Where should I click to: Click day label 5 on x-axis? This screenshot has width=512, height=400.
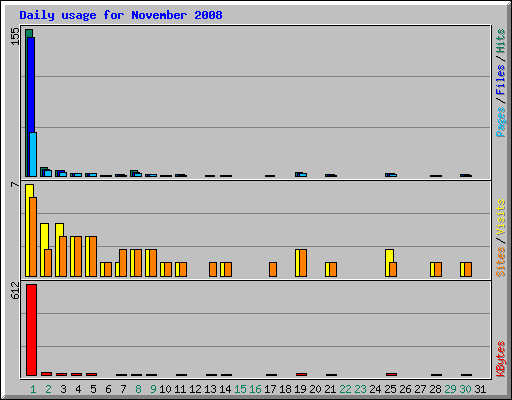click(93, 389)
